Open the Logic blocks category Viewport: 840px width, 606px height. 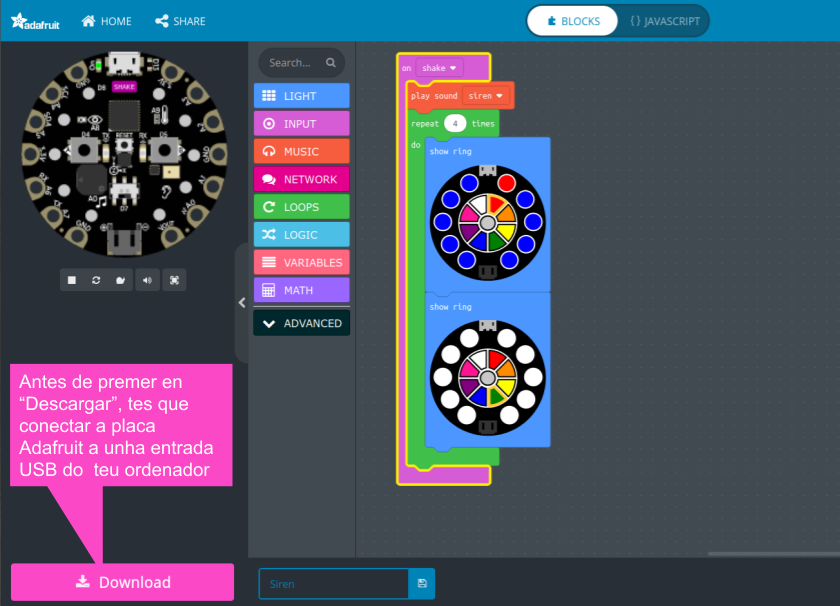pyautogui.click(x=301, y=235)
